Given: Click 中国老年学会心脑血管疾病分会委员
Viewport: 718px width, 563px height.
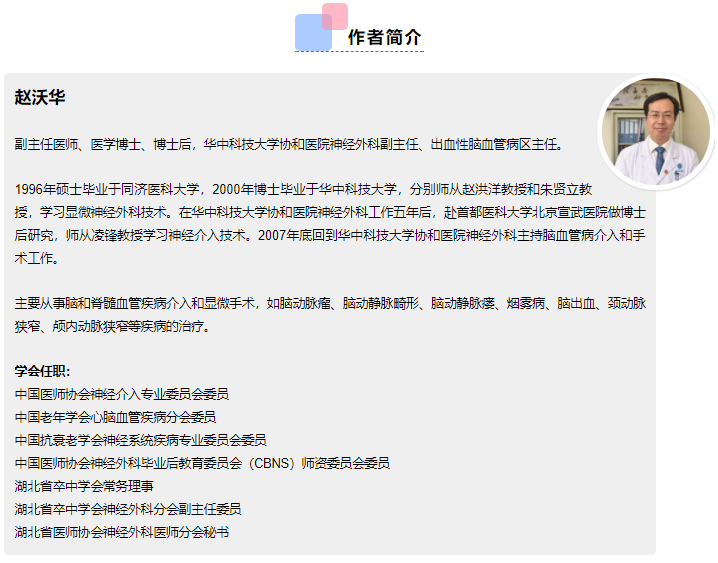Looking at the screenshot, I should (x=115, y=417).
